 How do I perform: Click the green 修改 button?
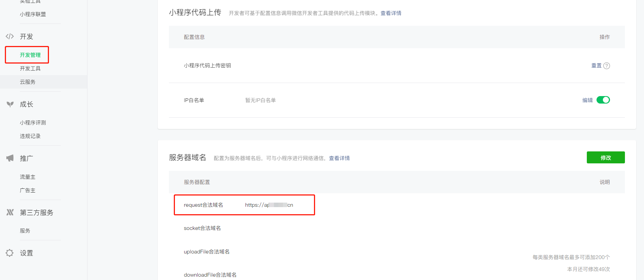606,157
